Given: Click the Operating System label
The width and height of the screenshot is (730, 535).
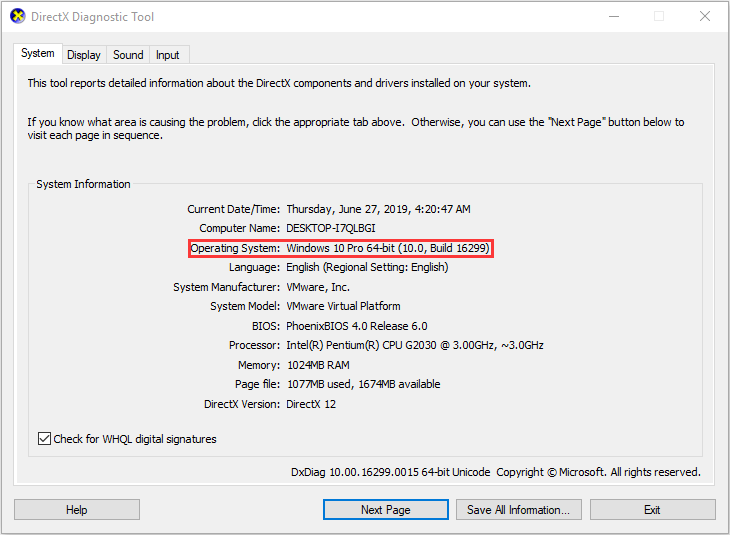Looking at the screenshot, I should coord(236,248).
